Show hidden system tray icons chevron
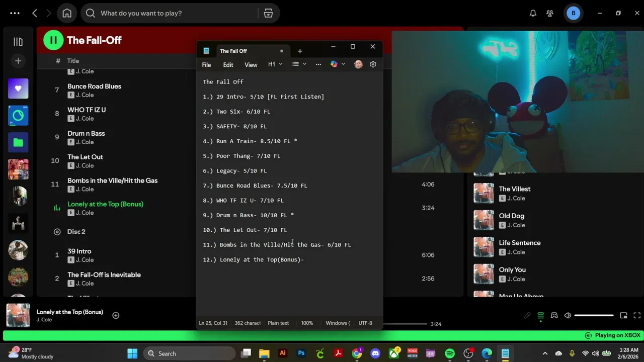This screenshot has width=644, height=362. click(545, 353)
